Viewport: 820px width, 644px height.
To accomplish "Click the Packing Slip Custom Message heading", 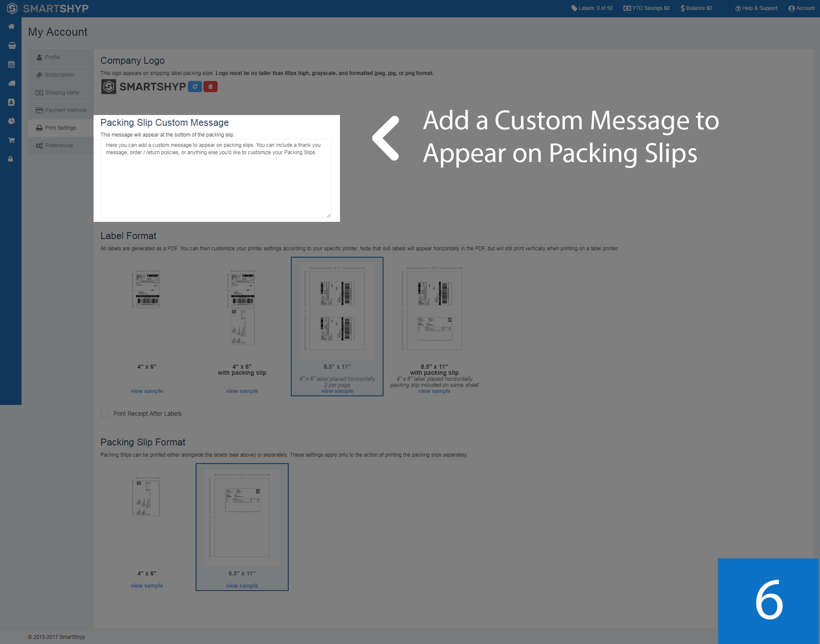I will [x=165, y=123].
